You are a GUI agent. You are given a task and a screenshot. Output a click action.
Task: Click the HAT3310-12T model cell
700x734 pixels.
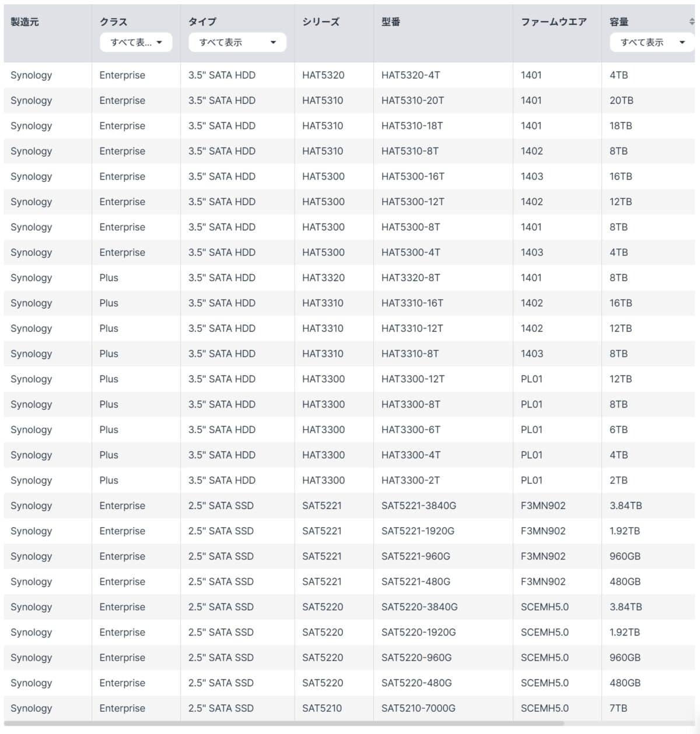pyautogui.click(x=412, y=328)
